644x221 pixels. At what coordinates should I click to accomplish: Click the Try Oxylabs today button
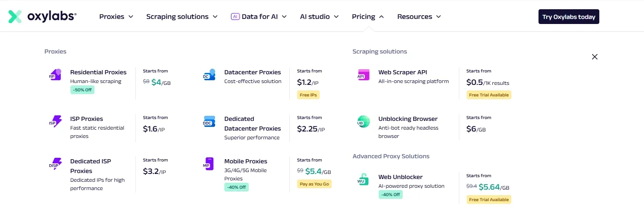click(x=568, y=17)
